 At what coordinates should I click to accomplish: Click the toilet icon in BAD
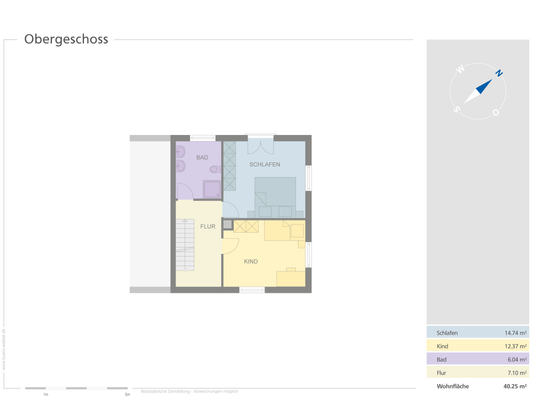(x=215, y=169)
